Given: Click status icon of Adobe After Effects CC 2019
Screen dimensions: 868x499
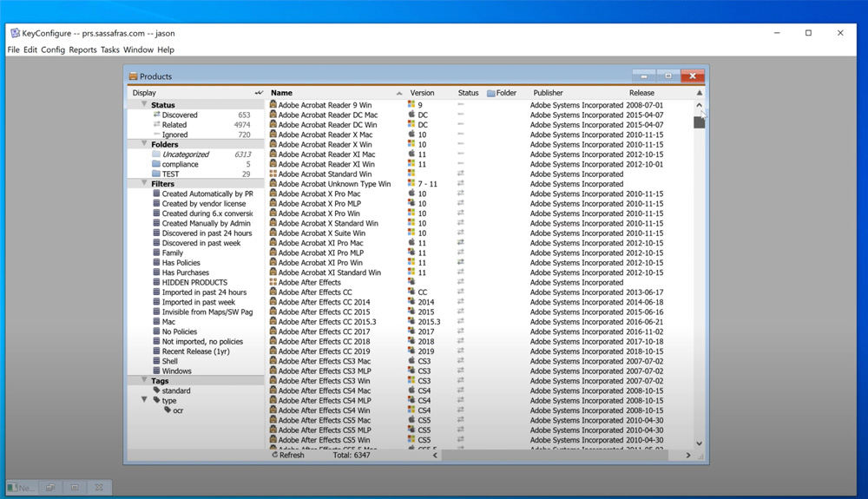Looking at the screenshot, I should pyautogui.click(x=461, y=351).
